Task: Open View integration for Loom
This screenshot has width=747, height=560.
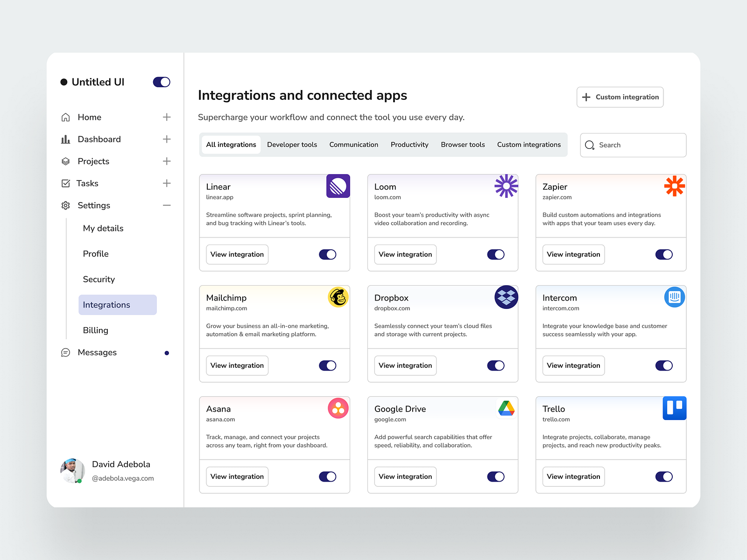Action: point(405,254)
